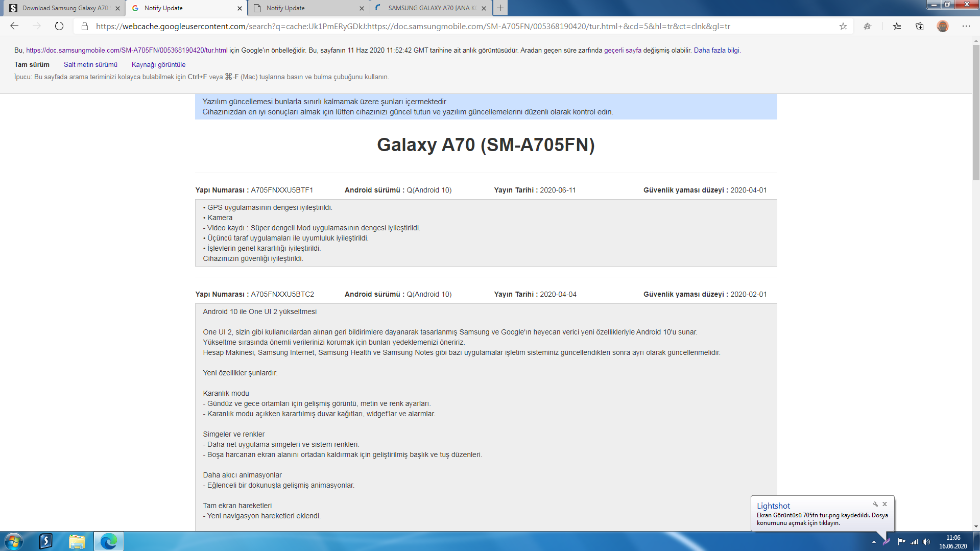This screenshot has width=980, height=551.
Task: Go back to previous page
Action: (14, 26)
